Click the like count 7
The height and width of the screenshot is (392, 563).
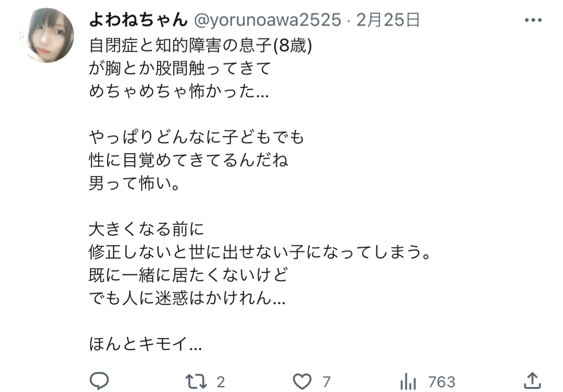point(326,382)
